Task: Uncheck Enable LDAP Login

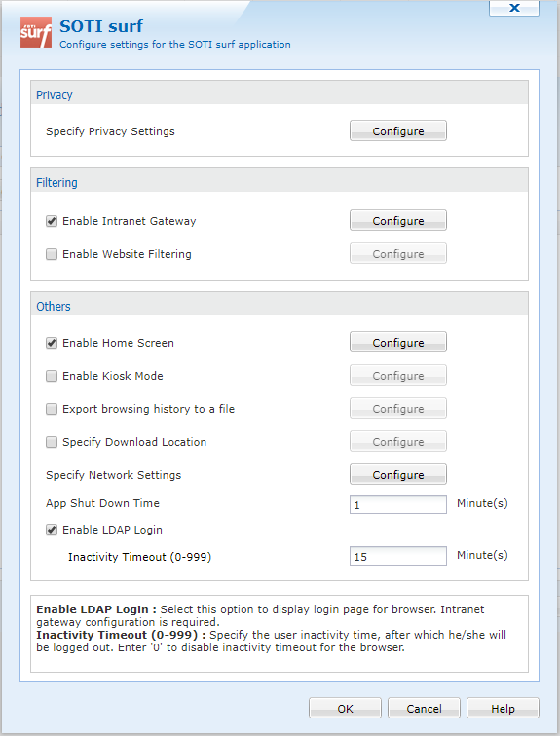Action: [x=52, y=530]
